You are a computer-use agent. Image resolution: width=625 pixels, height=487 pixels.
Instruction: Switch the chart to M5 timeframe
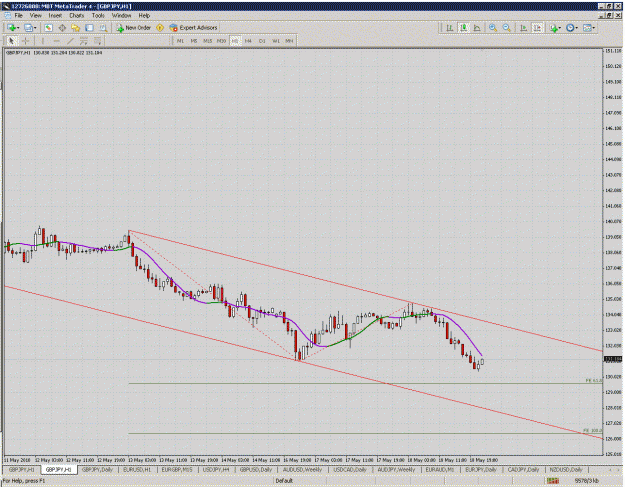pos(194,41)
